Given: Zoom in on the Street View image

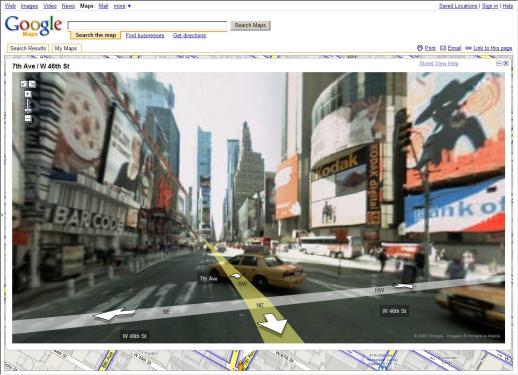Looking at the screenshot, I should (x=28, y=94).
